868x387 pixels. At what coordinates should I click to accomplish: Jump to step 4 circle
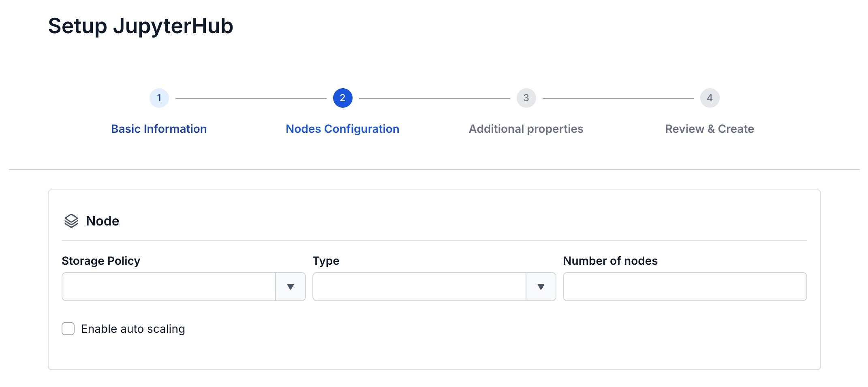[710, 98]
